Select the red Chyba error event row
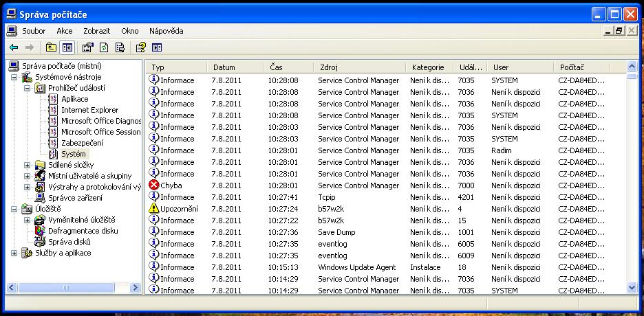 (x=275, y=185)
